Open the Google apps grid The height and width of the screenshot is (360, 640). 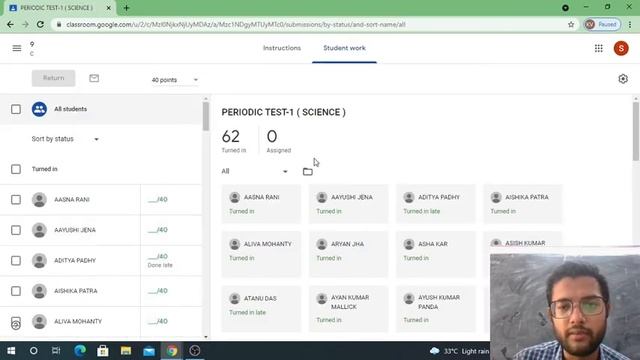(x=598, y=48)
